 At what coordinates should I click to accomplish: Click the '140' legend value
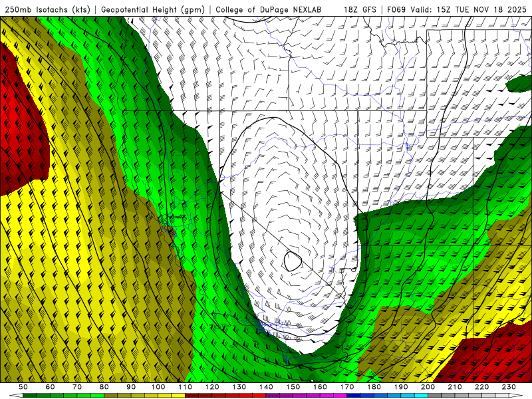(266, 387)
